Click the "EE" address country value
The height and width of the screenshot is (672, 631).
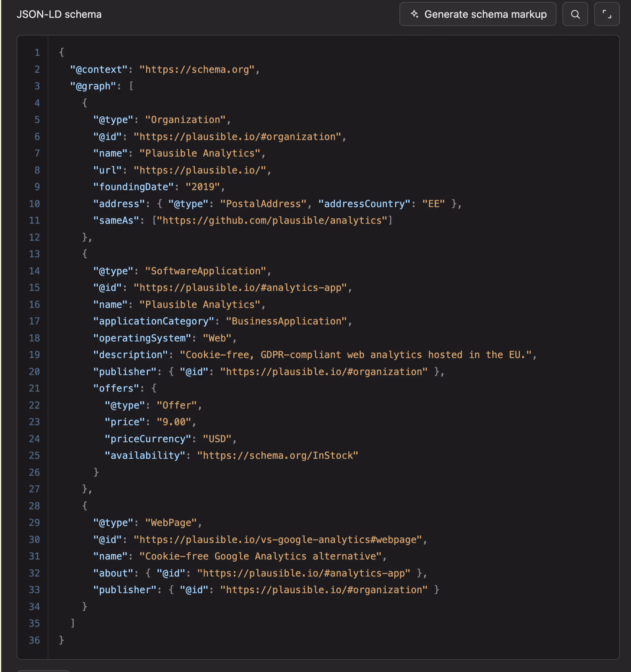pos(434,204)
